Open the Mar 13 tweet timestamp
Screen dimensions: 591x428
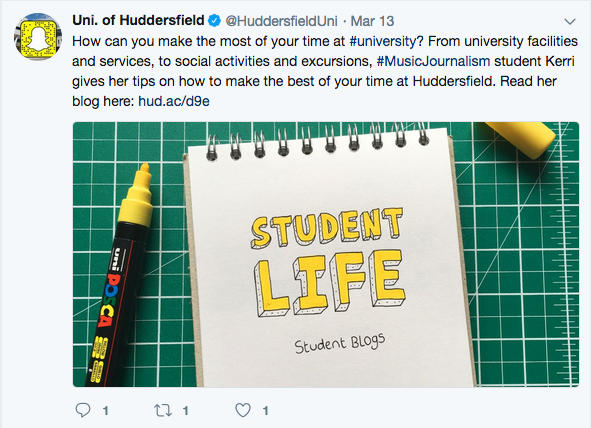pos(372,21)
